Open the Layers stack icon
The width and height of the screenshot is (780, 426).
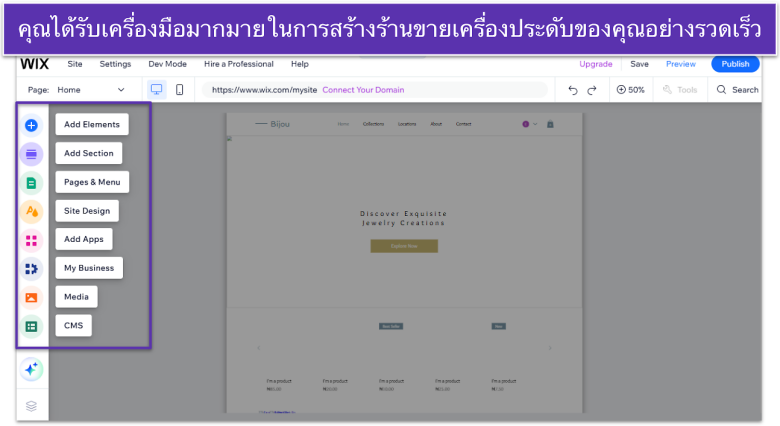click(x=31, y=406)
